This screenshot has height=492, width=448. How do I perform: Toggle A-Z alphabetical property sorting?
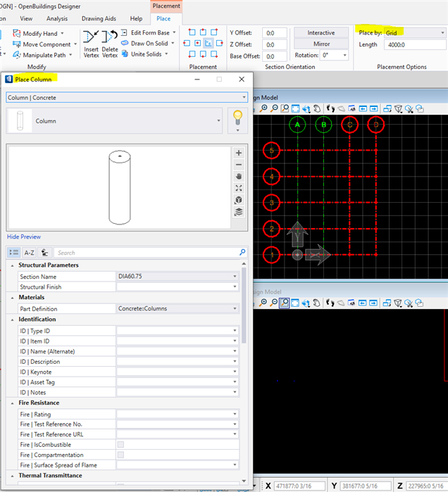pos(29,252)
